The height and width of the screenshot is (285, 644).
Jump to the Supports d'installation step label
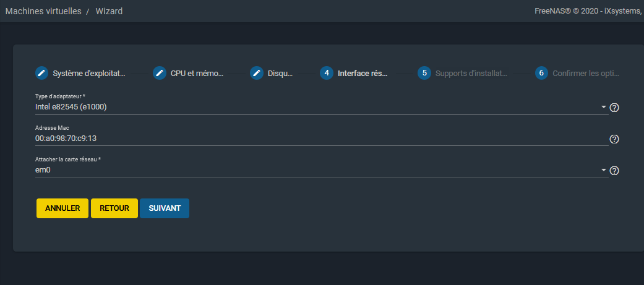[x=471, y=73]
